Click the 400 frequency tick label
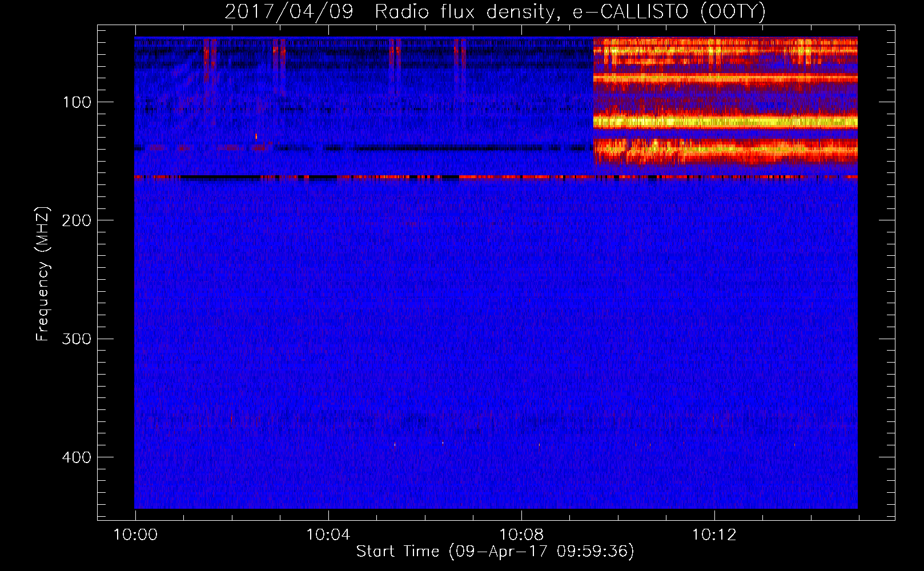The image size is (924, 571). click(x=77, y=457)
